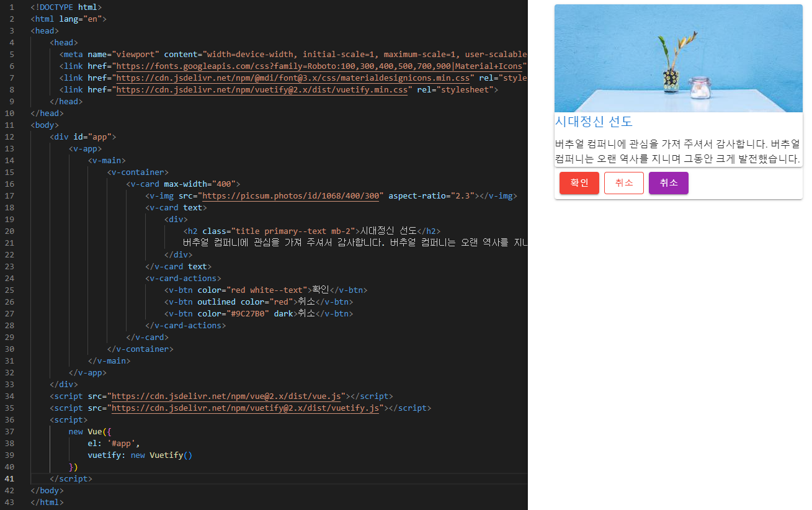
Task: Click the <v-app> opening tag
Action: pyautogui.click(x=86, y=148)
